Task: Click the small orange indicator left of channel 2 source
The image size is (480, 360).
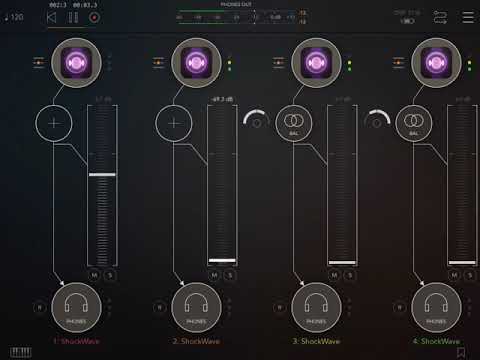Action: (x=159, y=63)
